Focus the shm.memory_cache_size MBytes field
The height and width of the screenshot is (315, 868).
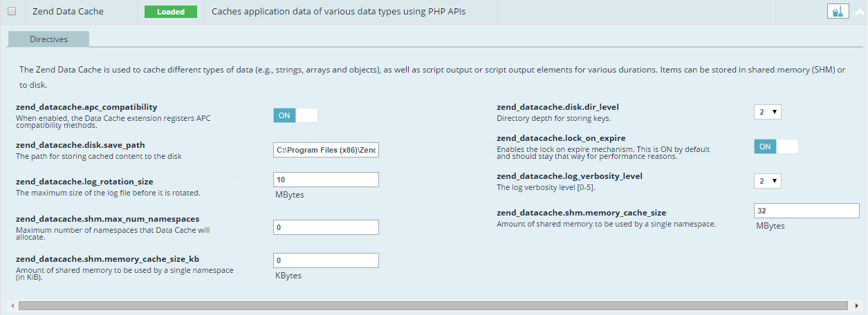(806, 211)
